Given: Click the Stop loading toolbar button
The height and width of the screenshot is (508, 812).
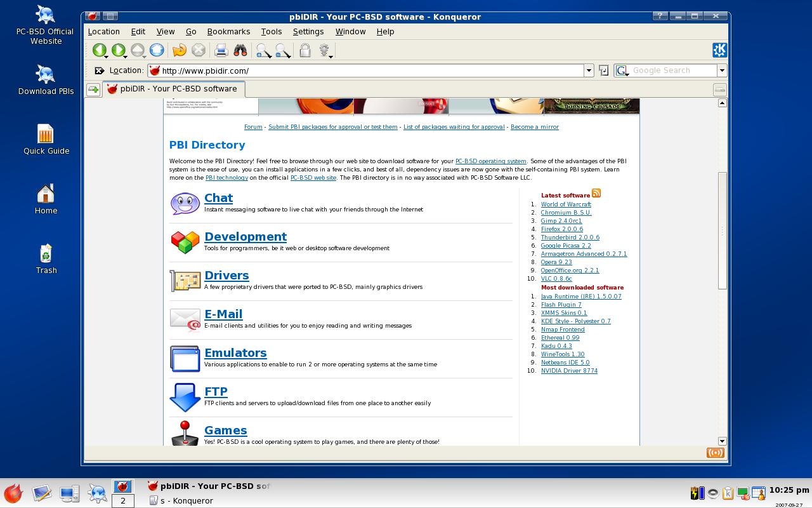Looking at the screenshot, I should point(199,50).
